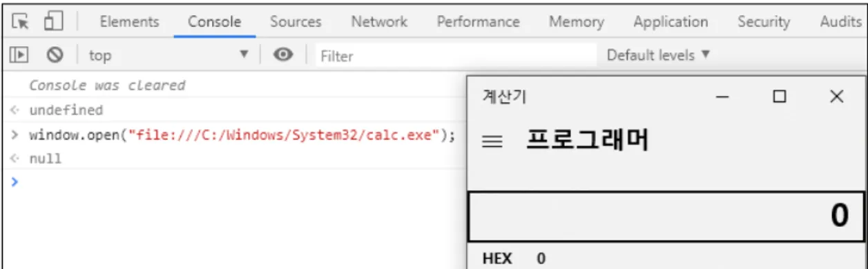Expand the top context dropdown

click(168, 55)
